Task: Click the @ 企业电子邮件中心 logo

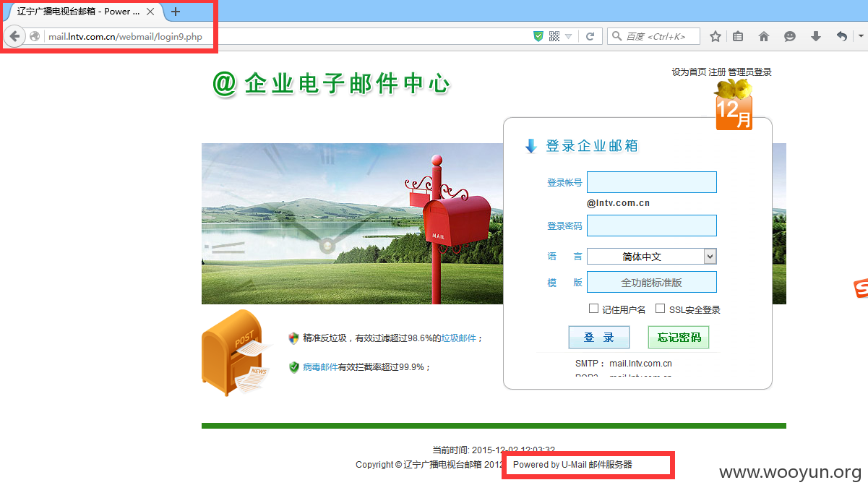Action: point(331,83)
